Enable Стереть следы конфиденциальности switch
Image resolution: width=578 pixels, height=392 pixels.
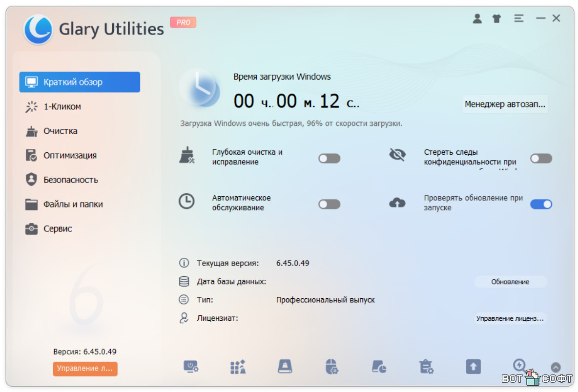pos(541,159)
